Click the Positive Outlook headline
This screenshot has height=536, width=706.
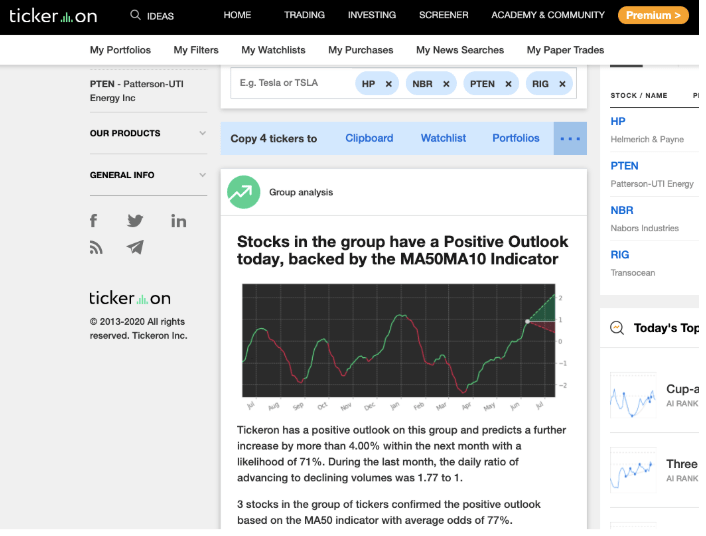pyautogui.click(x=403, y=250)
